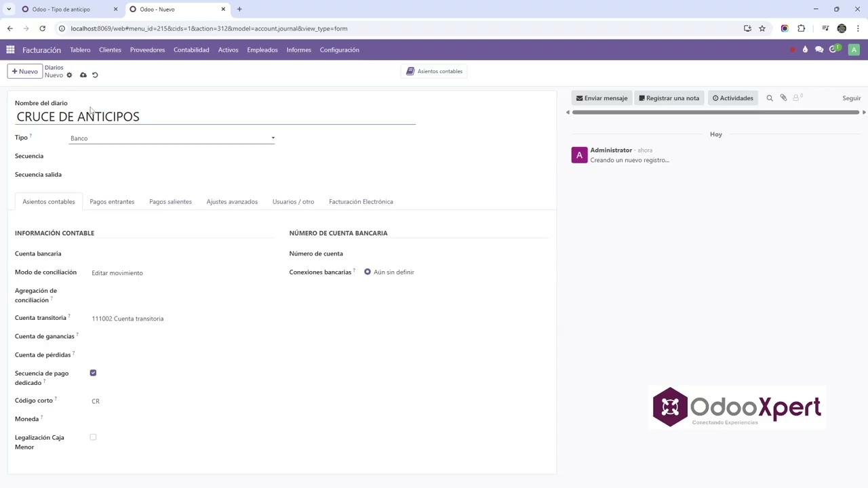This screenshot has width=868, height=488.
Task: Open the tab search chevron in Chrome
Action: coord(9,9)
